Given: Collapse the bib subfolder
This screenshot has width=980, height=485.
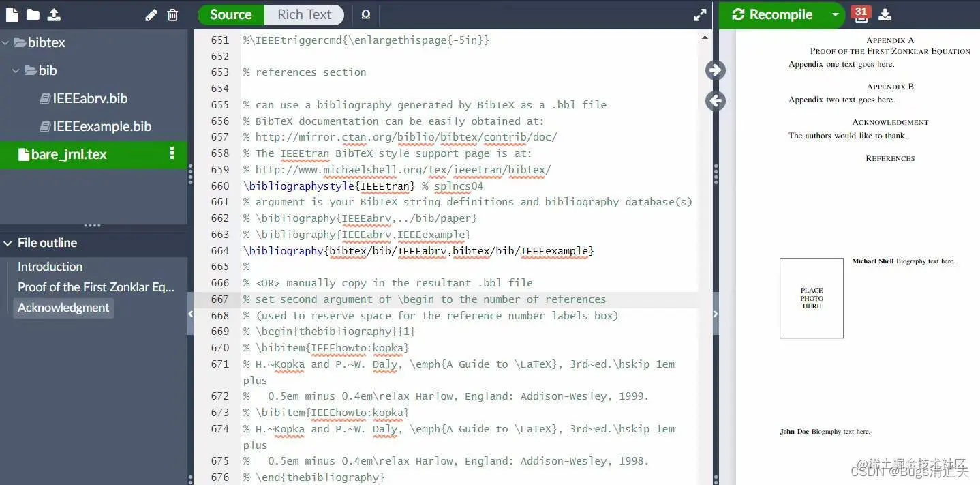Looking at the screenshot, I should (16, 70).
